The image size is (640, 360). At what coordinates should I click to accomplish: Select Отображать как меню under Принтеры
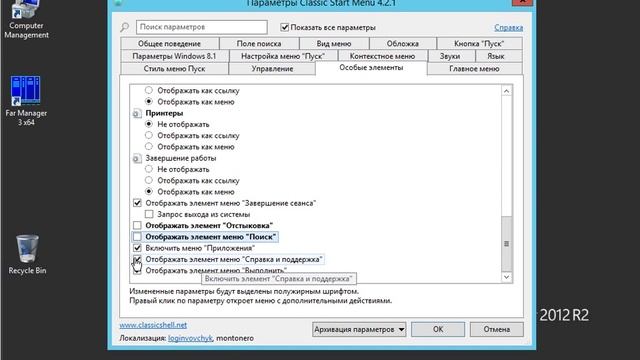point(149,147)
